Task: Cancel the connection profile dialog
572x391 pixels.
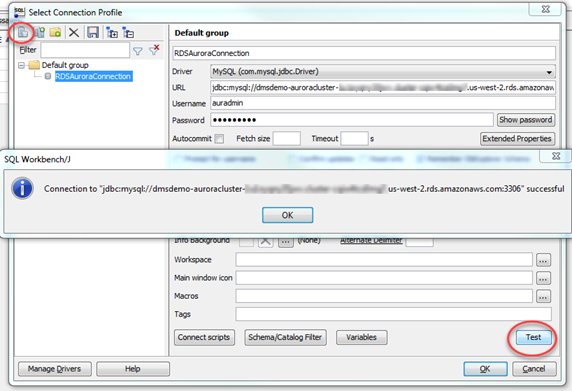Action: point(534,369)
